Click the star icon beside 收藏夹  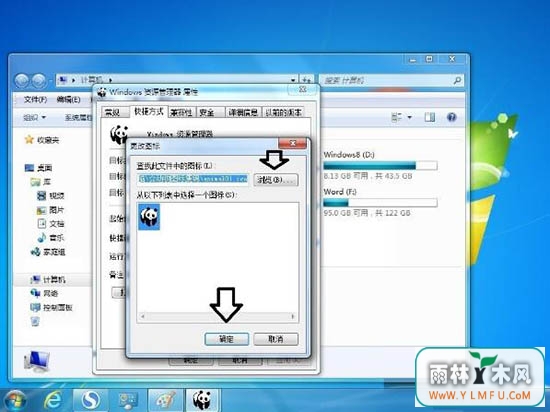[29, 140]
